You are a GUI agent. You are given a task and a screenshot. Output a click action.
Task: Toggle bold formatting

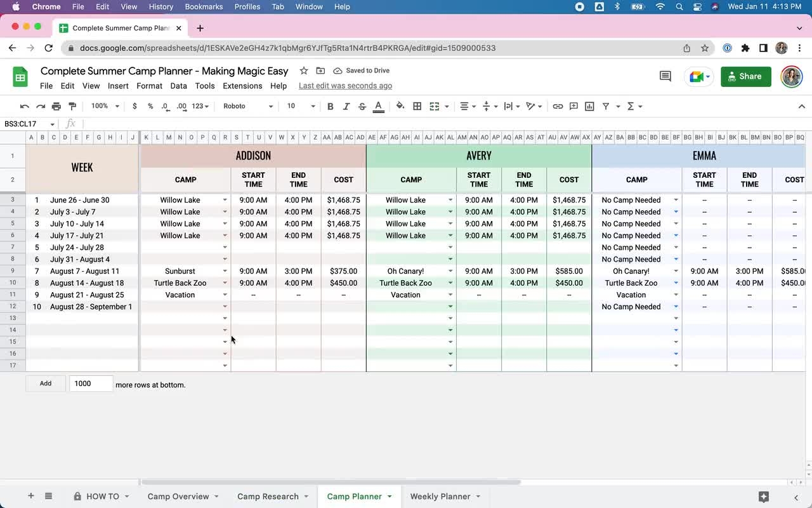pyautogui.click(x=330, y=106)
